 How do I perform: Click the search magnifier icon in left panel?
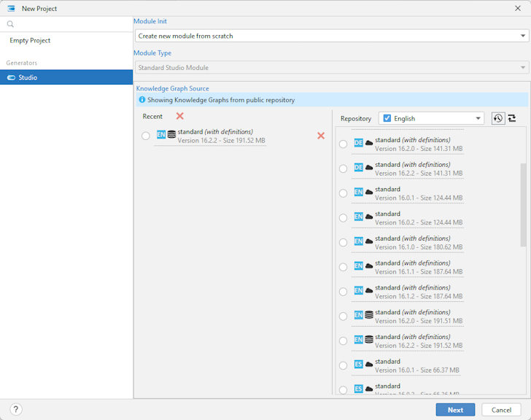[x=11, y=24]
